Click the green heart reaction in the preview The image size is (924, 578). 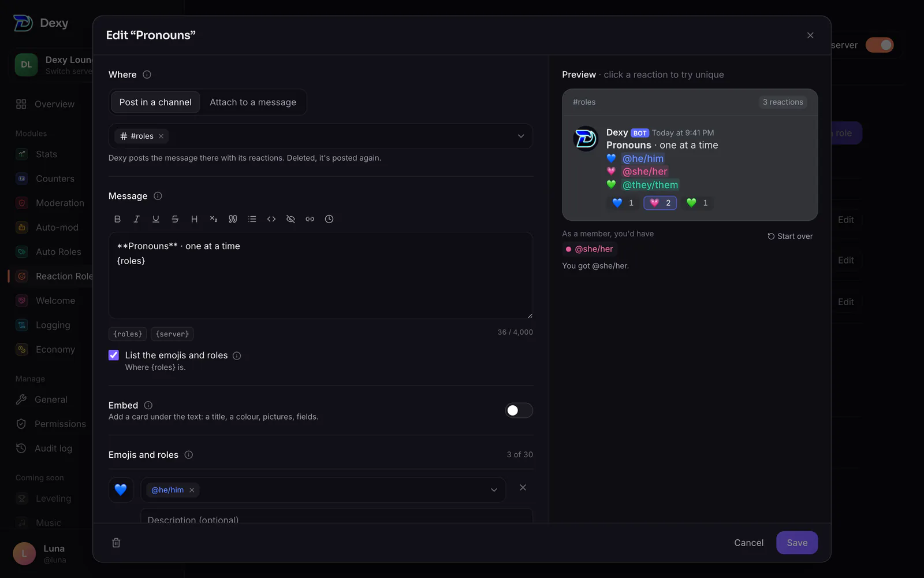[x=697, y=203]
